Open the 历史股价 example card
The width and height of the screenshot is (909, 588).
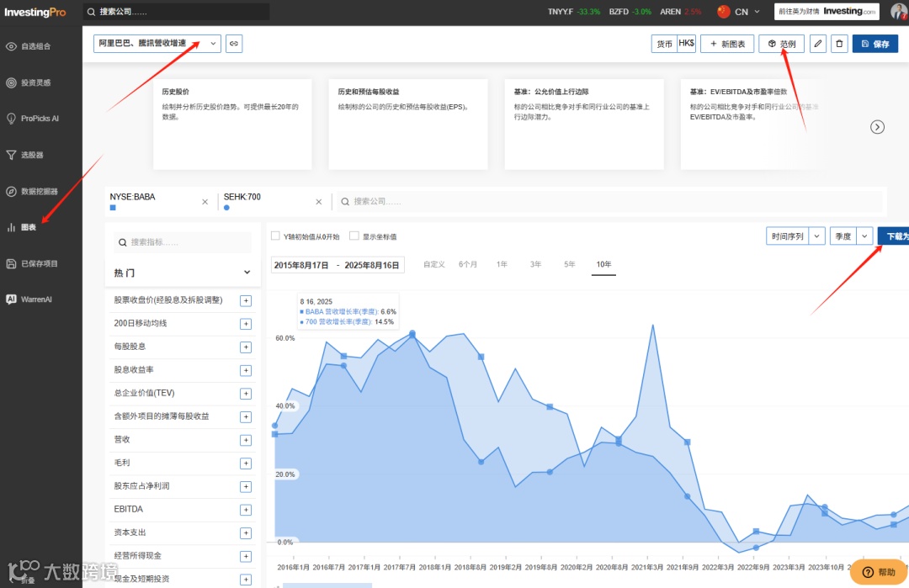tap(232, 124)
